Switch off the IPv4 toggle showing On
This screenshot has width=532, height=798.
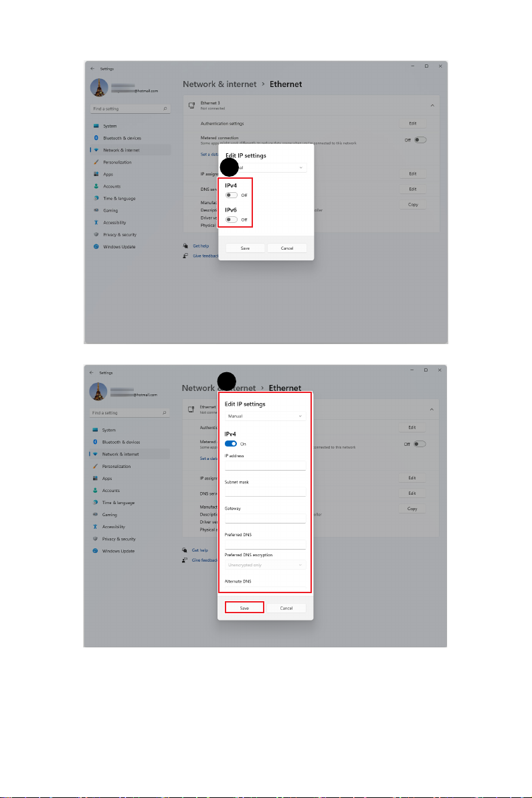230,443
